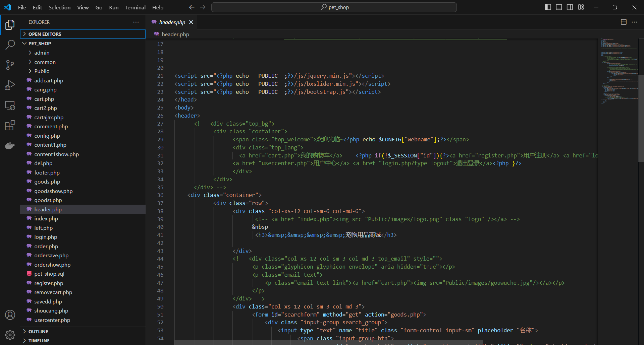Image resolution: width=644 pixels, height=345 pixels.
Task: Open the Explorer view in activity bar
Action: pos(10,25)
